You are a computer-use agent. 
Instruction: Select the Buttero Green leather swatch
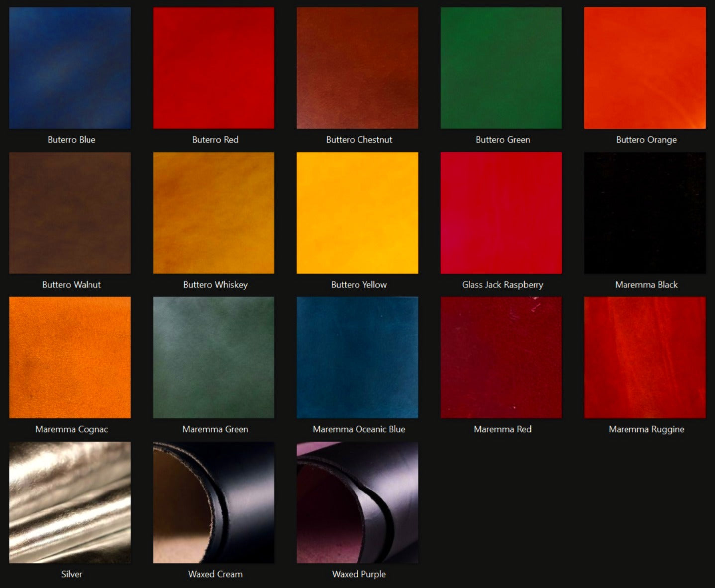click(501, 68)
